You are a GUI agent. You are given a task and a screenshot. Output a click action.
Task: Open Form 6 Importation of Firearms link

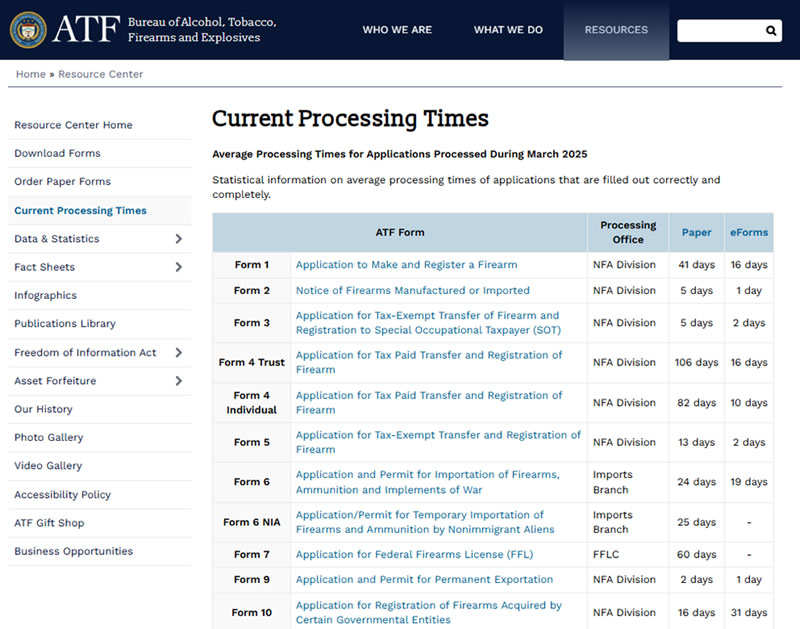pyautogui.click(x=428, y=482)
